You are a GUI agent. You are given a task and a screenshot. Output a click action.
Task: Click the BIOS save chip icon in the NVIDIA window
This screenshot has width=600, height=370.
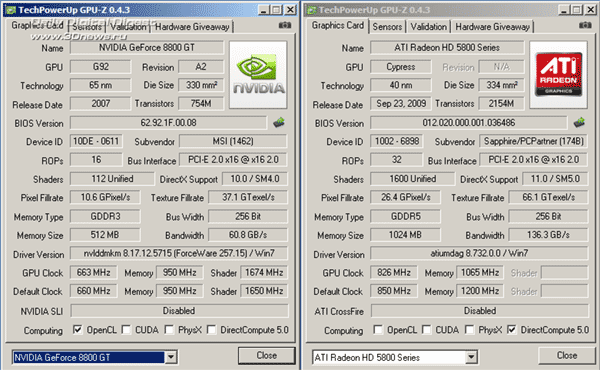(x=279, y=122)
